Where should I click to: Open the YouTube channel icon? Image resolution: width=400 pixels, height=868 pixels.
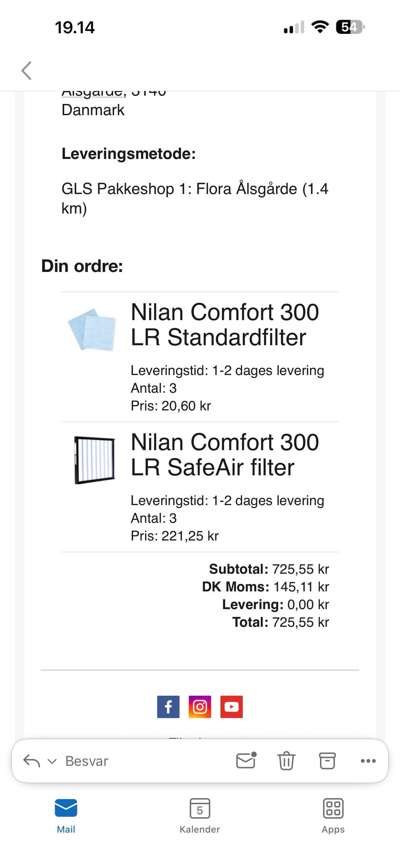point(232,707)
